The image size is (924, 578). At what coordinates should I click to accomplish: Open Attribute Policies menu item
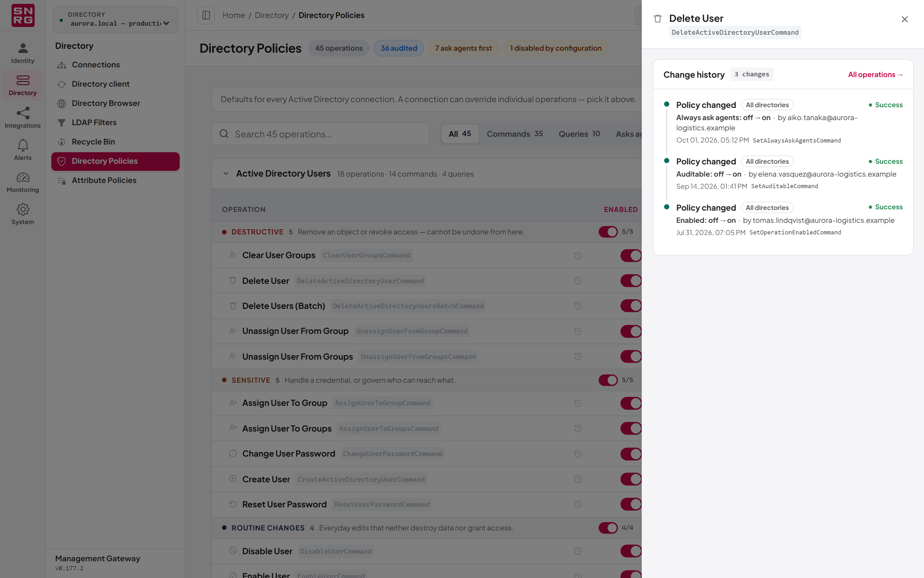point(115,180)
